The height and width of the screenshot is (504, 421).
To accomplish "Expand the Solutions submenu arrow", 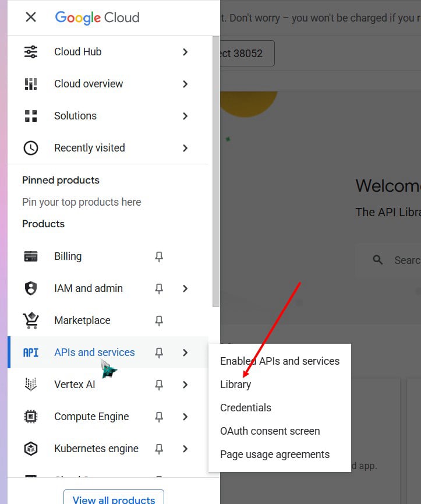I will [x=185, y=116].
